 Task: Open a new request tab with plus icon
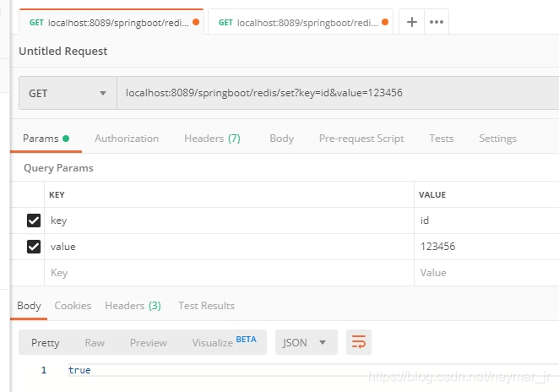(x=412, y=22)
